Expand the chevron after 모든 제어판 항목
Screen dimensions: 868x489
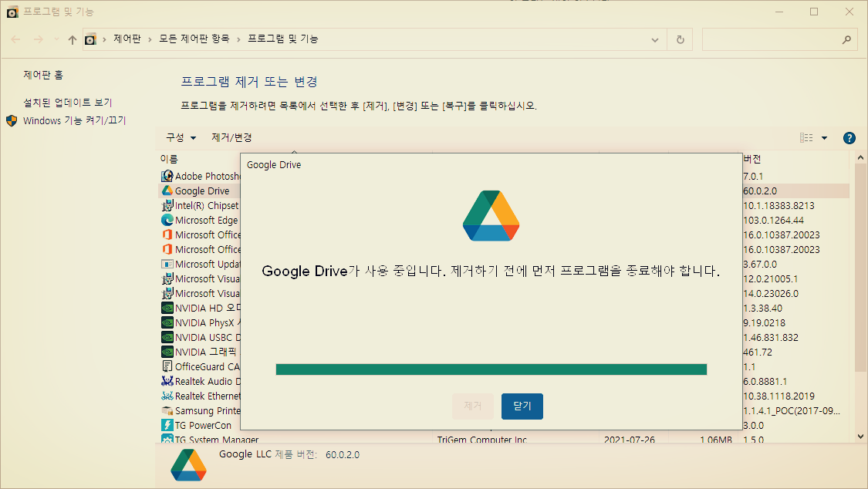point(238,39)
